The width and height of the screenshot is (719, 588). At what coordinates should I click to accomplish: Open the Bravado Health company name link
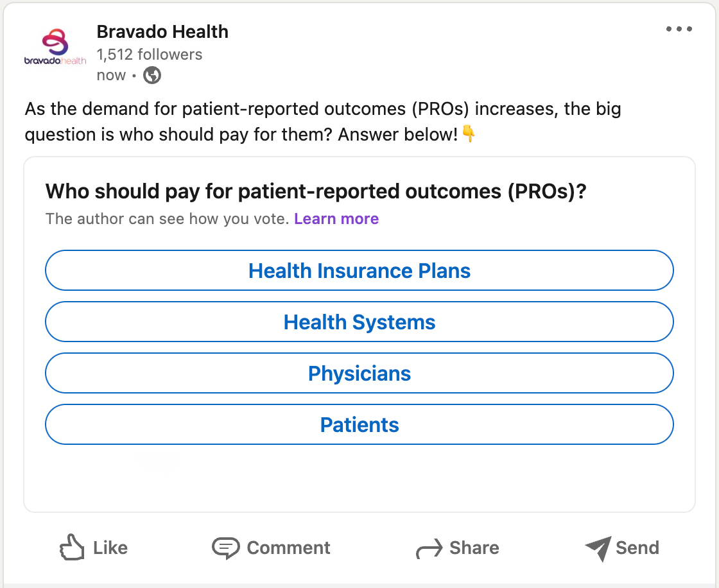[162, 31]
